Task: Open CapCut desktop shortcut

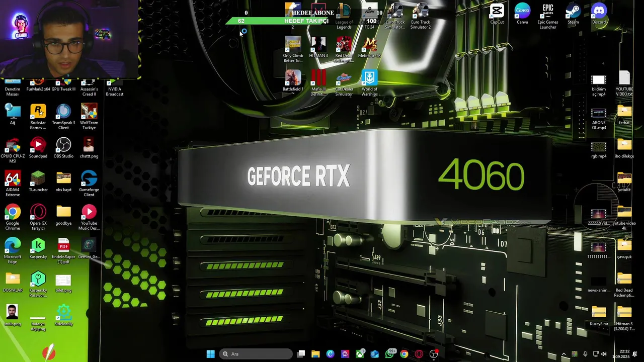Action: tap(497, 14)
